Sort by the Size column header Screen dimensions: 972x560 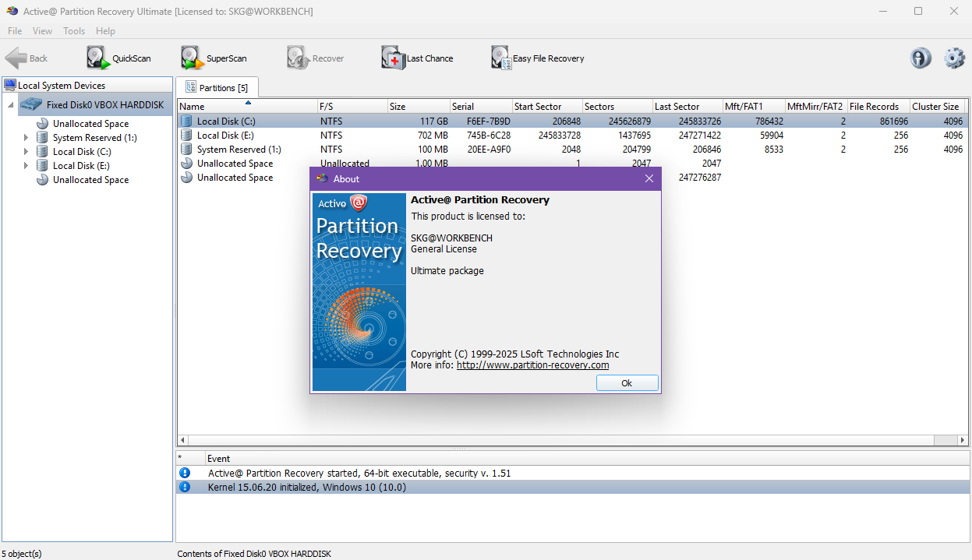point(419,106)
